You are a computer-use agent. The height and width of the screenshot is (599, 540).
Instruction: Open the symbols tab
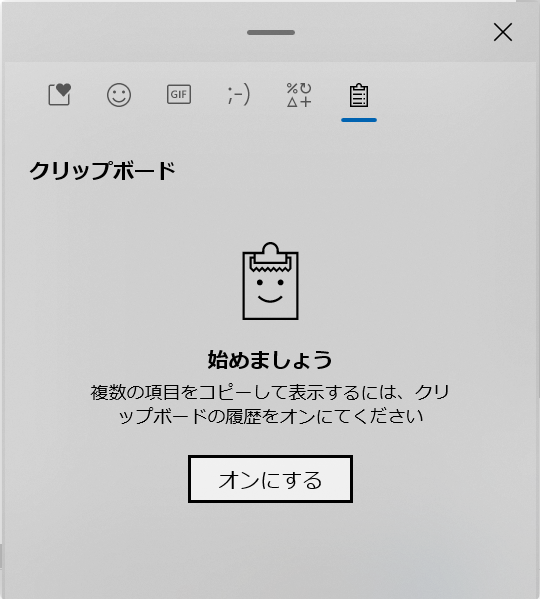coord(299,95)
